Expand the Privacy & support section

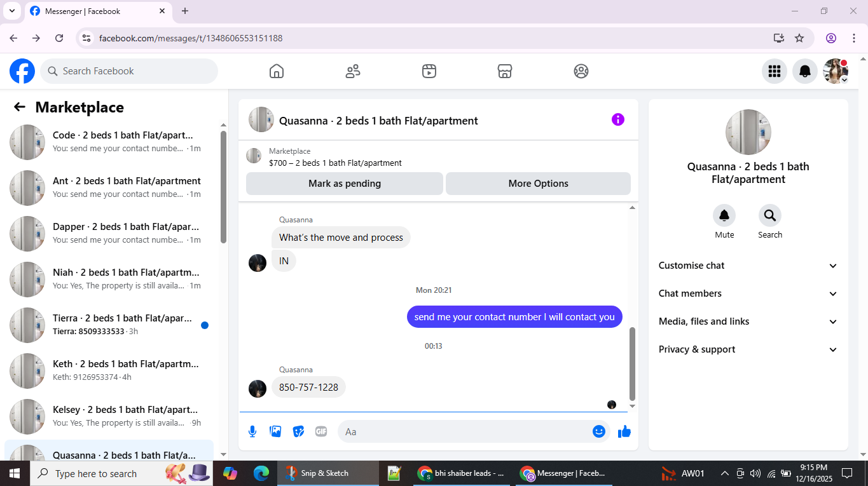(748, 349)
